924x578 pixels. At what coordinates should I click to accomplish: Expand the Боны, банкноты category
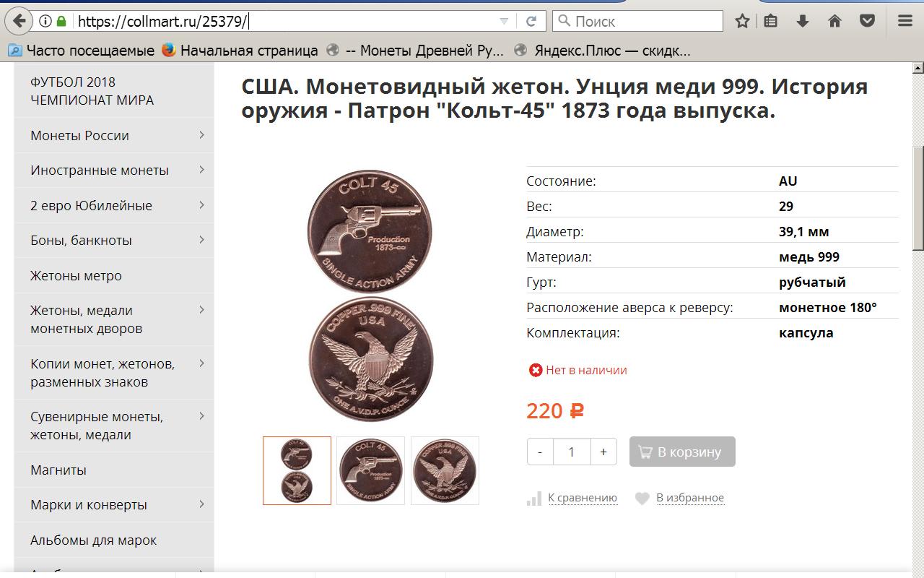pyautogui.click(x=202, y=240)
